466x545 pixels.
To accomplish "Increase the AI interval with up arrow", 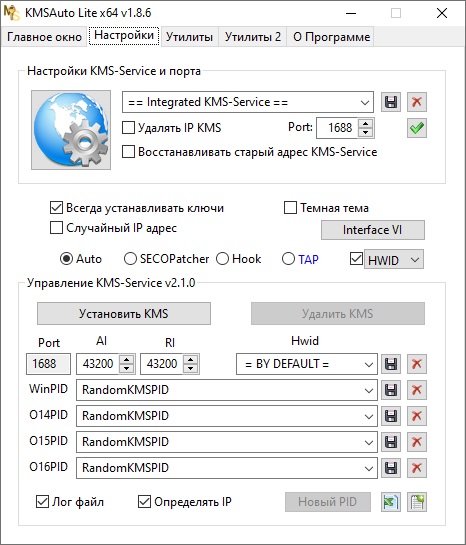I will point(126,359).
